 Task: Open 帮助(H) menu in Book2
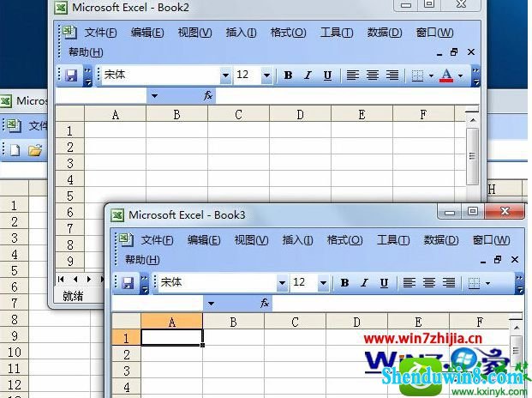point(86,52)
